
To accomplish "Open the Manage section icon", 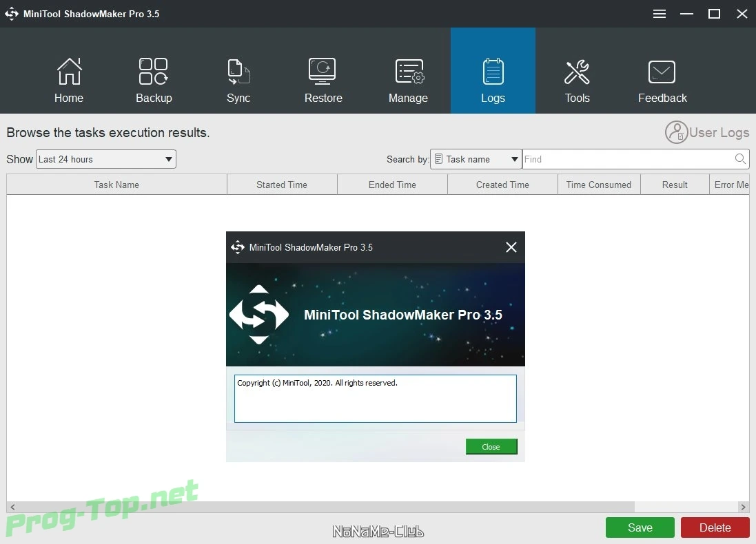I will pos(409,72).
